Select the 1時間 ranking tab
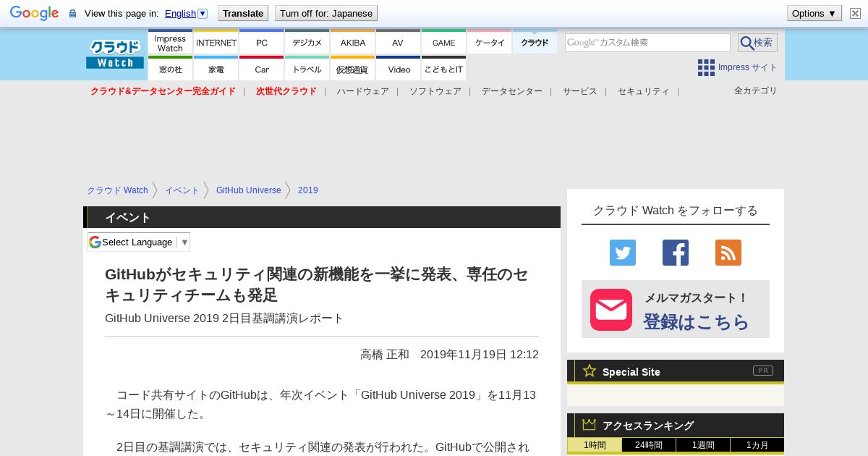This screenshot has height=456, width=868. [x=595, y=445]
